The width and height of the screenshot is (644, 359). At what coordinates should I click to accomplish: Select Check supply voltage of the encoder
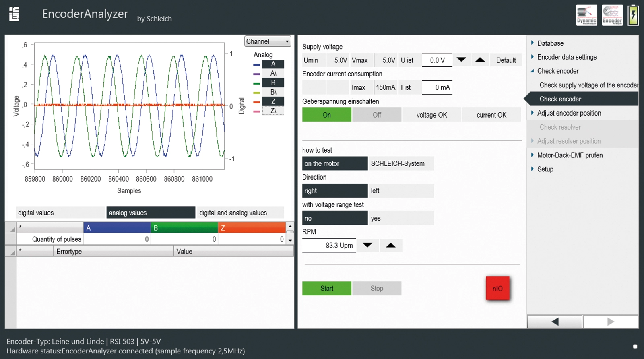click(x=588, y=85)
